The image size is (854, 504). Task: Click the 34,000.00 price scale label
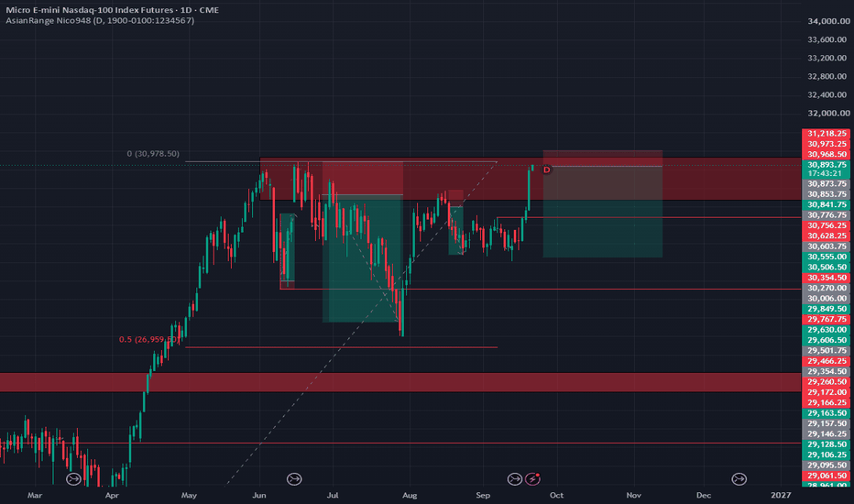[828, 21]
